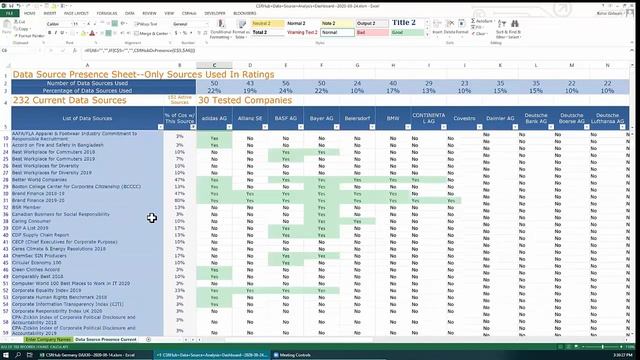This screenshot has width=640, height=360.
Task: Click the zoom slider in status bar
Action: coord(602,347)
